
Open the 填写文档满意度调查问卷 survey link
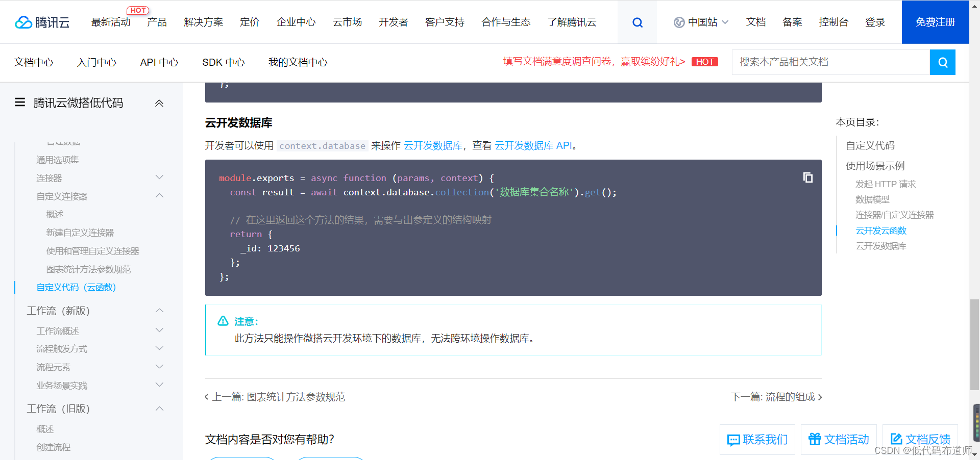[x=594, y=62]
